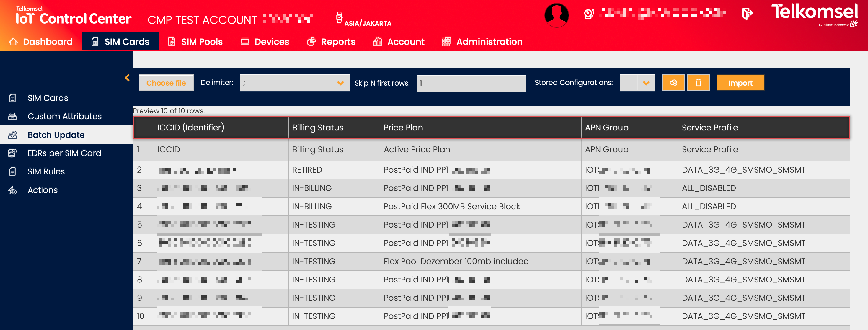Screen dimensions: 868x330
Task: Click the save configuration cloud icon
Action: click(x=673, y=83)
